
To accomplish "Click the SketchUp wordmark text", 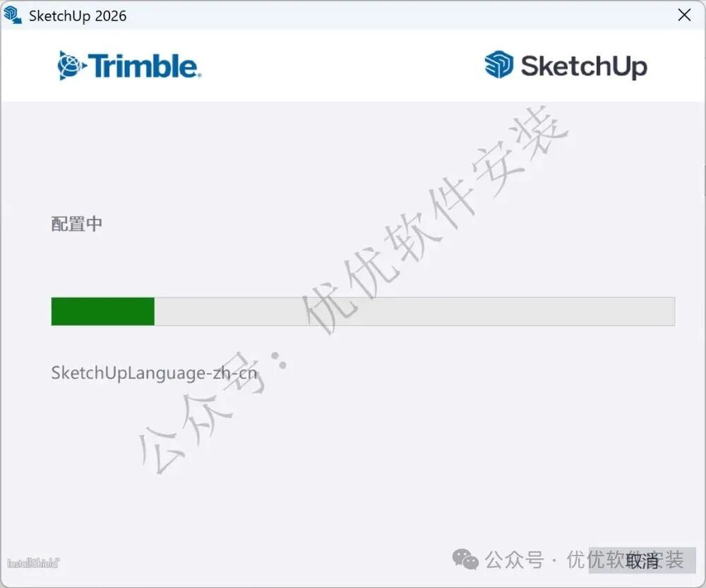I will (584, 66).
